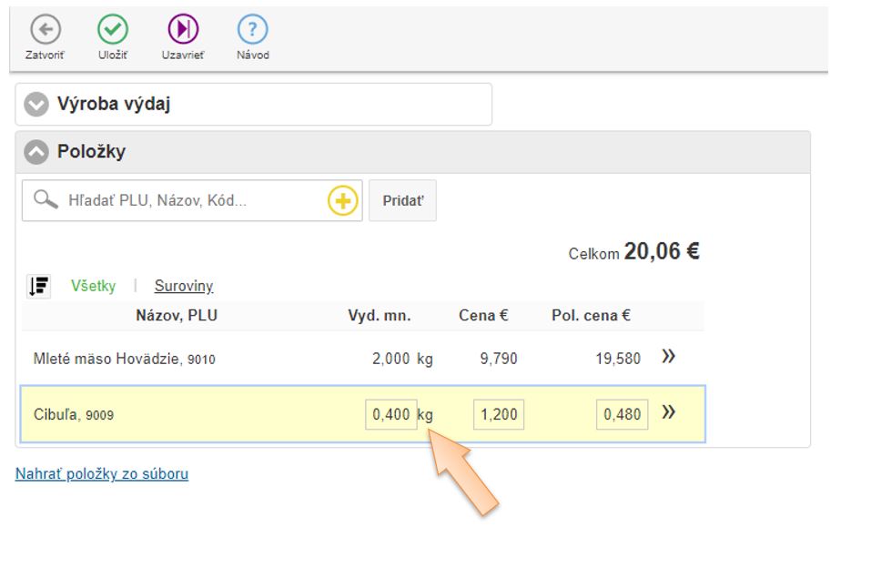Screen dimensions: 871x588
Task: Click the purple Uzavrieť icon
Action: coord(183,30)
